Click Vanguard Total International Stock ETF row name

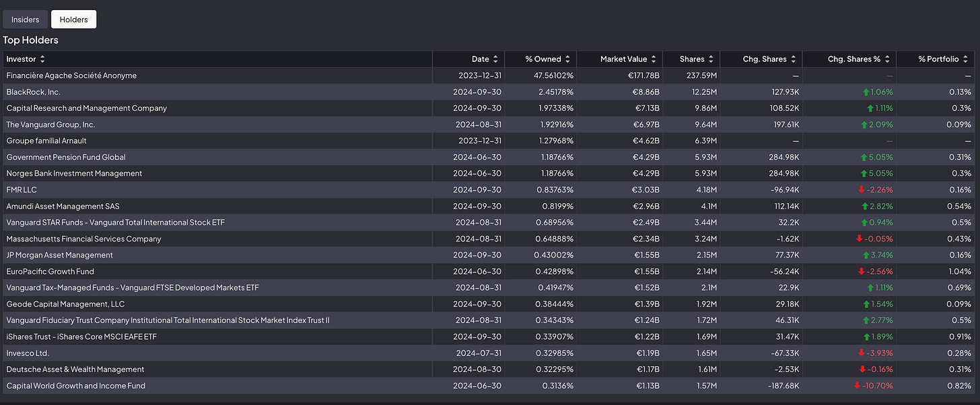(116, 223)
